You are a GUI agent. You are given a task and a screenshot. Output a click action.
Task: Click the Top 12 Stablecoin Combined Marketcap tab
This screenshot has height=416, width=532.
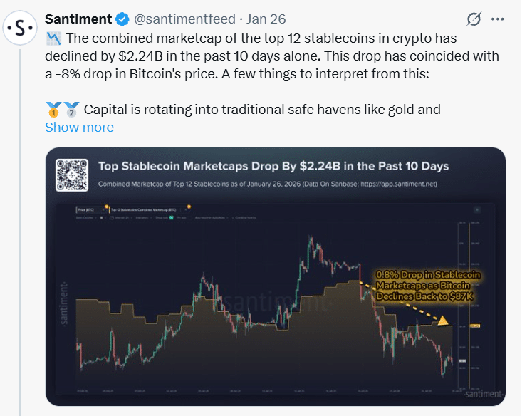pyautogui.click(x=142, y=210)
